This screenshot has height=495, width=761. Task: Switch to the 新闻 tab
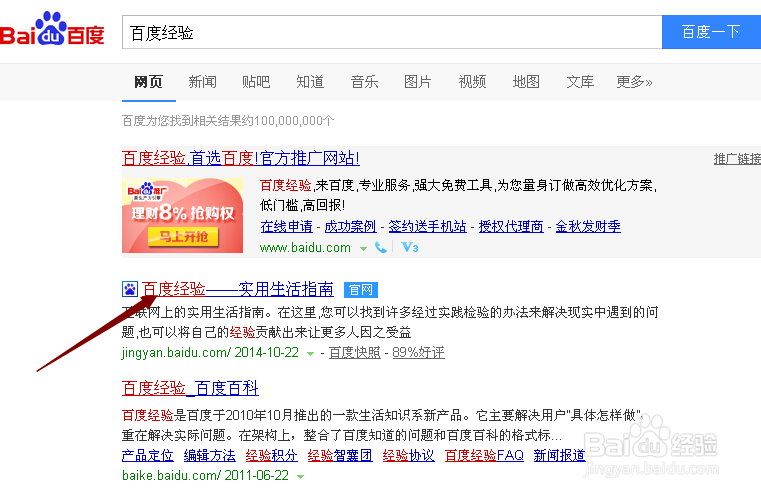click(202, 82)
